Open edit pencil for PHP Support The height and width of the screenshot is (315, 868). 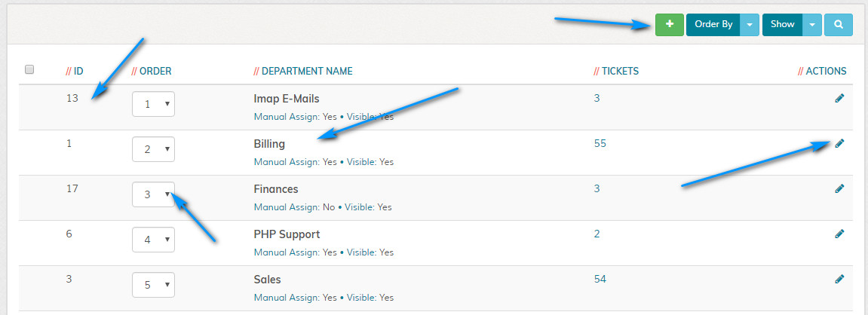(839, 234)
